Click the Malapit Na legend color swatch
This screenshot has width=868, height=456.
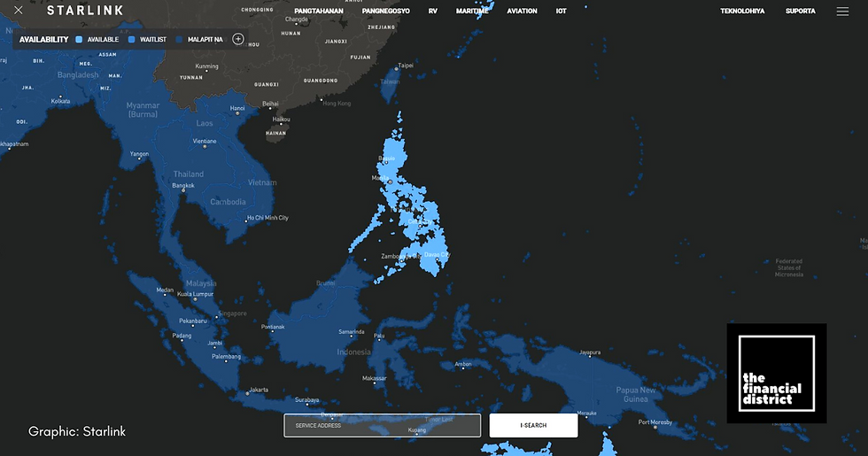tap(179, 39)
